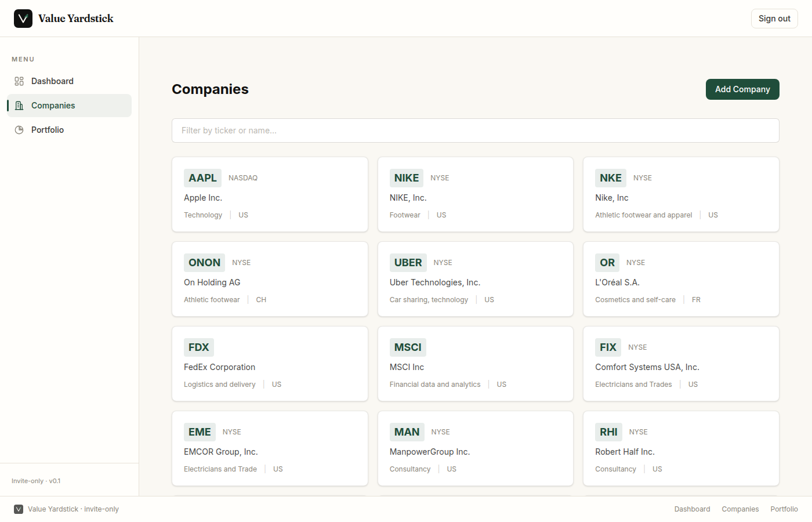812x522 pixels.
Task: Click the Car sharing, technology label
Action: click(429, 300)
